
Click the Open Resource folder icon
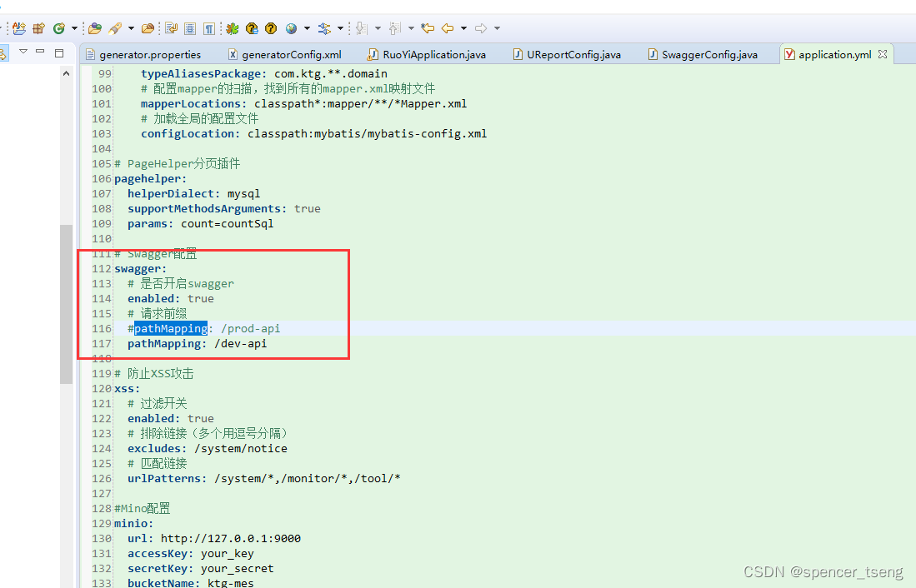[146, 27]
